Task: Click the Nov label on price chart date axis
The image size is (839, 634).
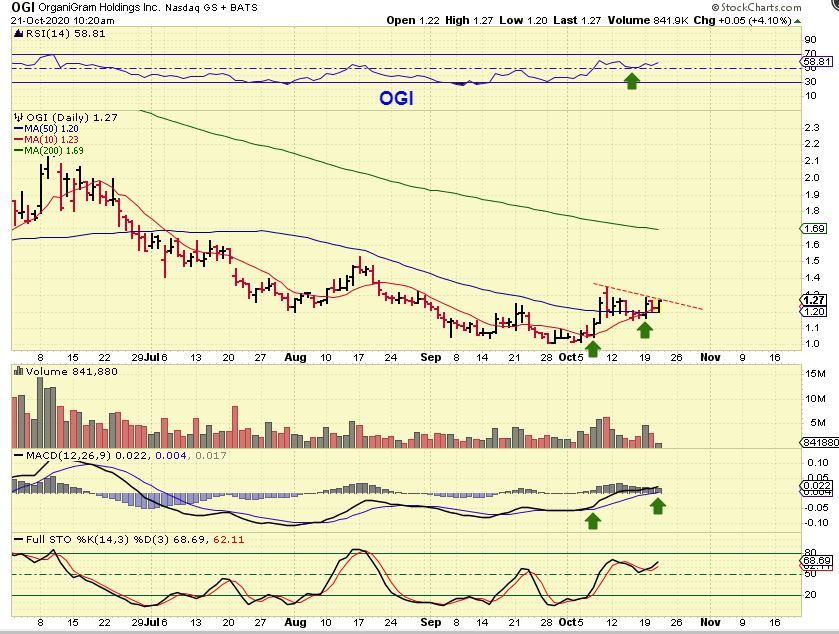Action: click(x=711, y=357)
